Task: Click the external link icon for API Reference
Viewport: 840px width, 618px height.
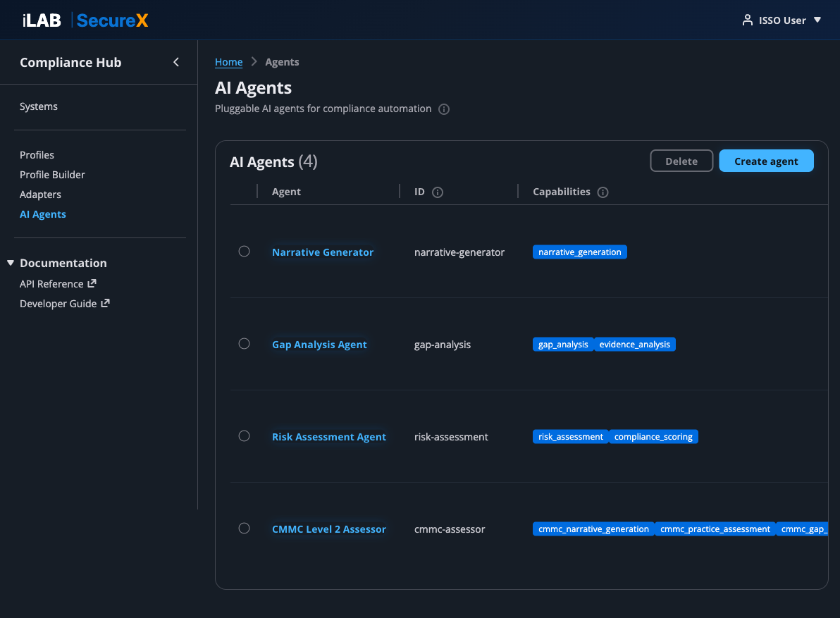Action: (x=92, y=283)
